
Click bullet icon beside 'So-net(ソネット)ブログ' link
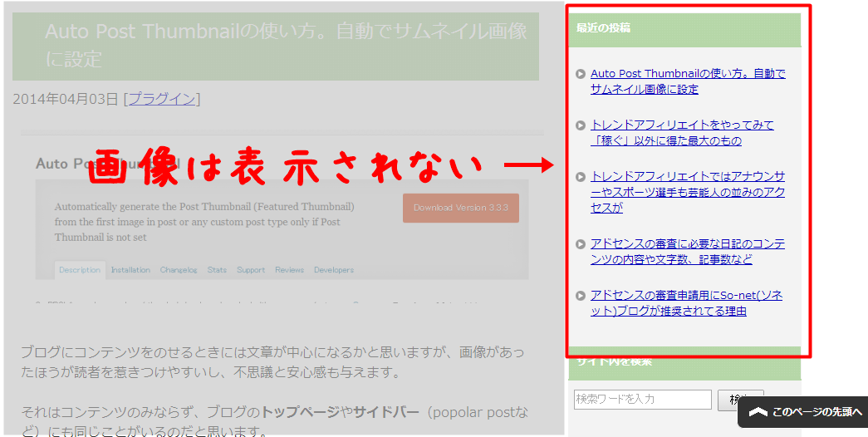pyautogui.click(x=580, y=295)
